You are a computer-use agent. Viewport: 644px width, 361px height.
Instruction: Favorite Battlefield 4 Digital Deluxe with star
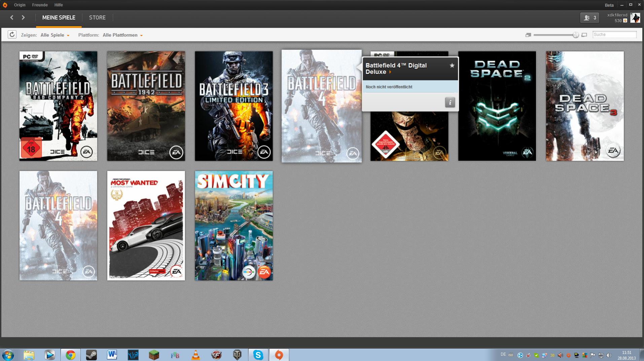pos(452,66)
